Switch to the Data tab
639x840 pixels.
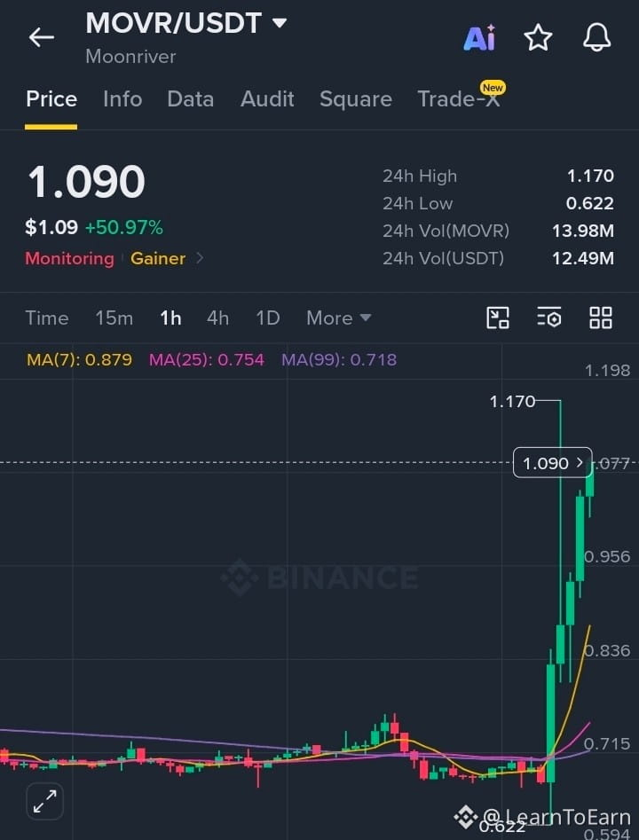[190, 99]
